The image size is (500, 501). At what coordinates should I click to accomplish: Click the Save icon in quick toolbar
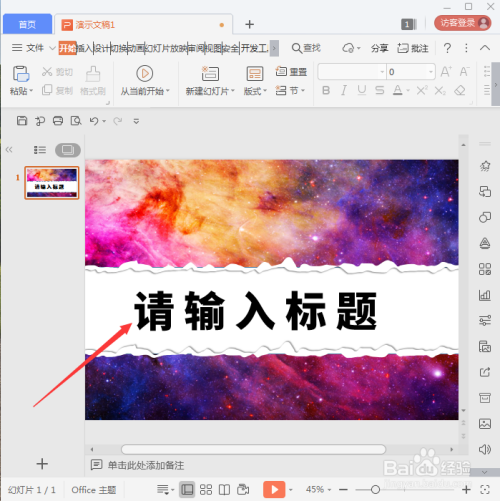(22, 121)
